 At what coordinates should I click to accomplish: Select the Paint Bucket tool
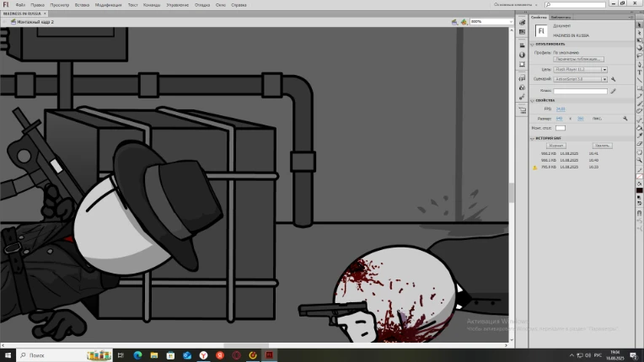(x=640, y=127)
